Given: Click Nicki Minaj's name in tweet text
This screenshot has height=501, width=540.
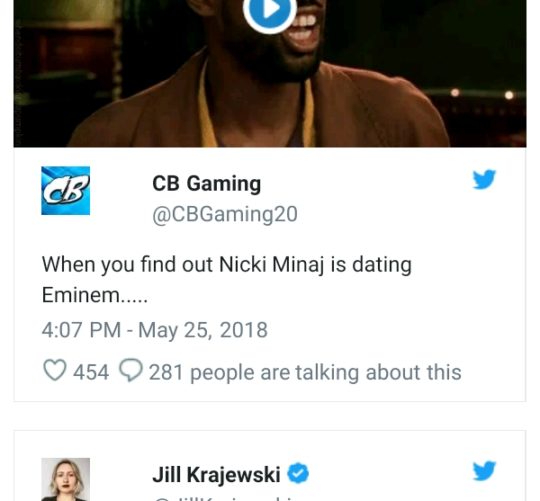Looking at the screenshot, I should tap(272, 265).
